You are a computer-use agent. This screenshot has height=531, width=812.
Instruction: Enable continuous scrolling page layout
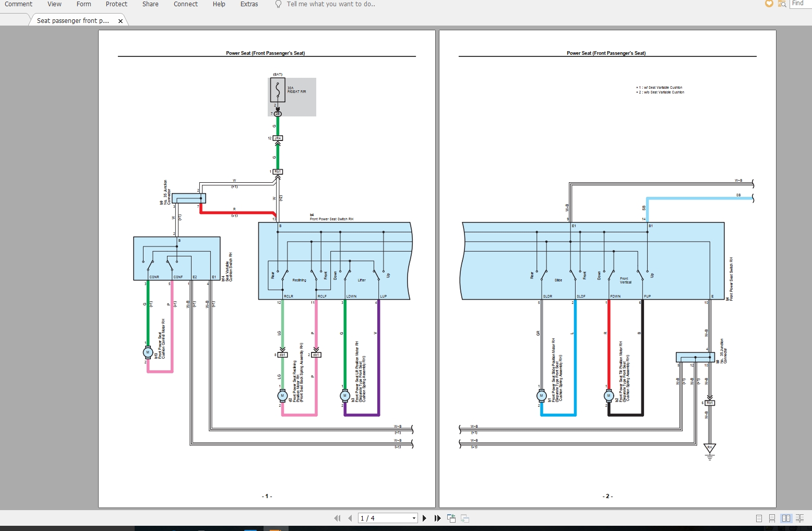pos(772,518)
